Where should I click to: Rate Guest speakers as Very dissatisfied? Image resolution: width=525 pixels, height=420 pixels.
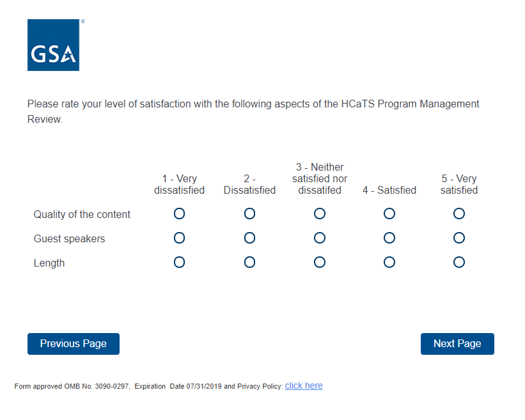[179, 238]
